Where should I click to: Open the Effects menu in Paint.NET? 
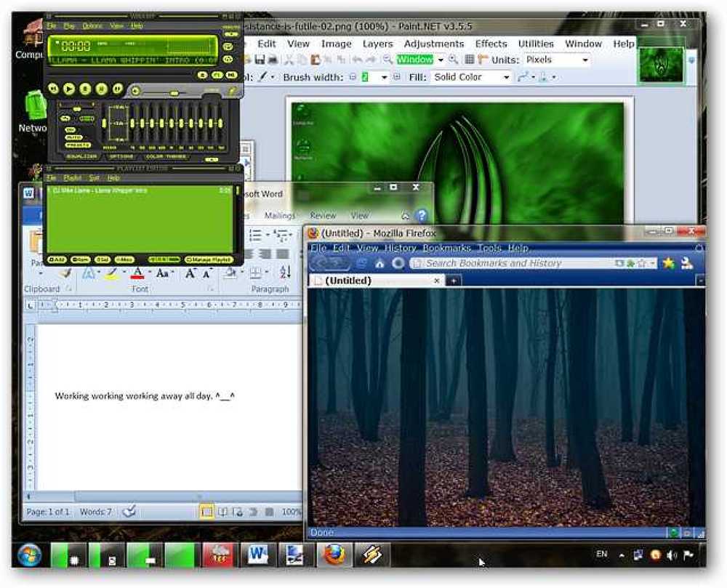pos(491,44)
